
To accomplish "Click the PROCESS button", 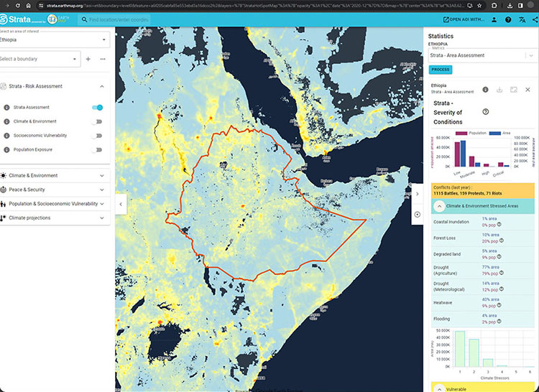I will pos(441,70).
